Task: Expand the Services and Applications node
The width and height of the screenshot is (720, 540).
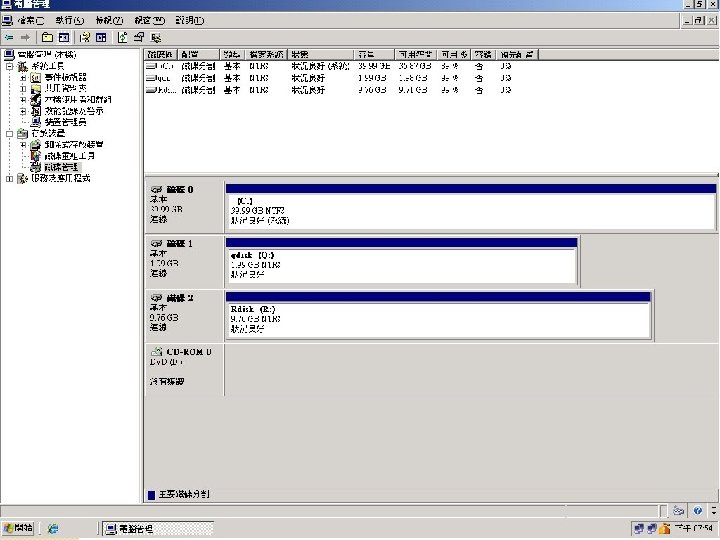Action: coord(10,178)
